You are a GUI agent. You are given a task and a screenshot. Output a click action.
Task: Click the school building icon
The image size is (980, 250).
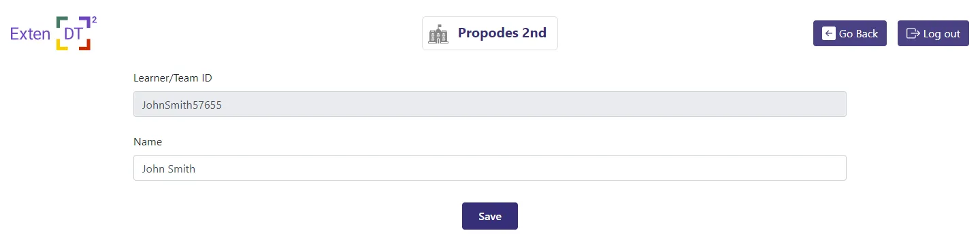438,34
